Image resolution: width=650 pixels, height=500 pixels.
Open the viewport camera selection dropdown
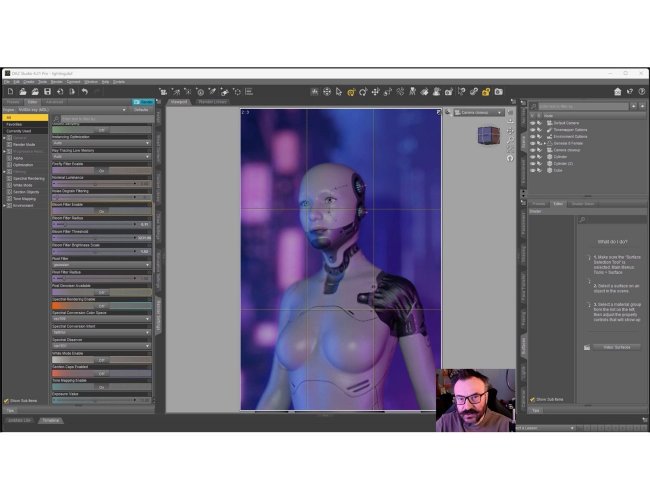[x=478, y=113]
